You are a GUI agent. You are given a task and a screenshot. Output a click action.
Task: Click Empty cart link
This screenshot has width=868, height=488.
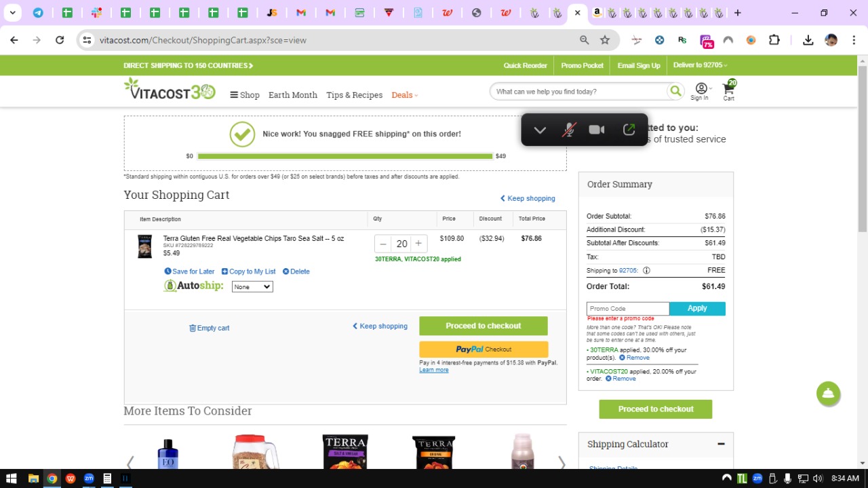point(209,328)
